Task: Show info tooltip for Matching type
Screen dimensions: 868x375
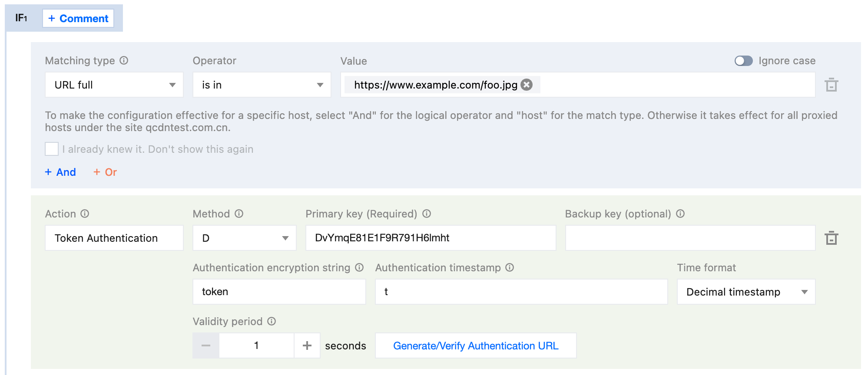Action: (x=124, y=60)
